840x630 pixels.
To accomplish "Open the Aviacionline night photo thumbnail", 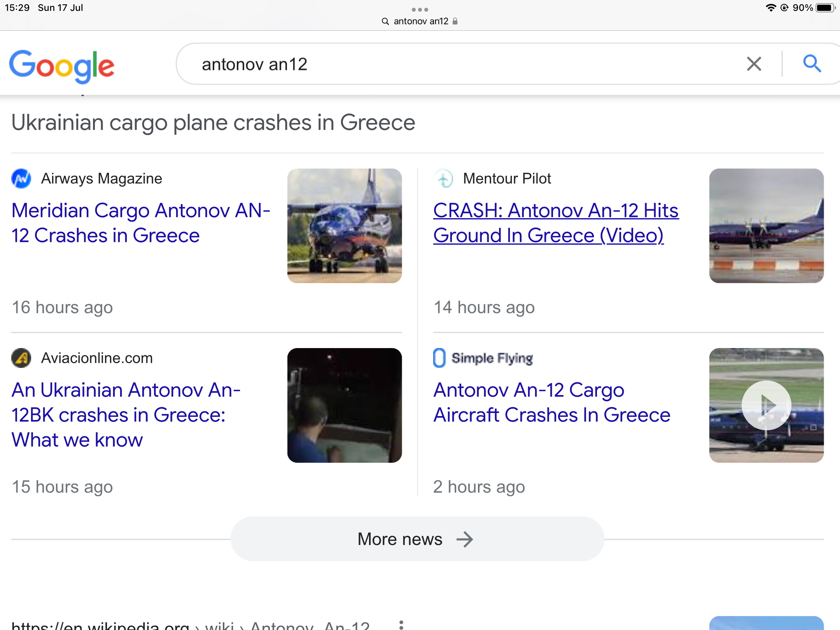I will 345,405.
